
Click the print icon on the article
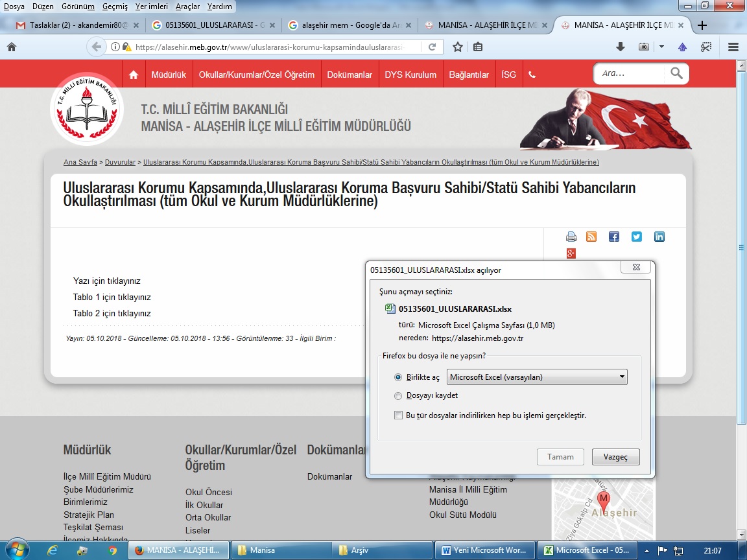[x=571, y=237]
